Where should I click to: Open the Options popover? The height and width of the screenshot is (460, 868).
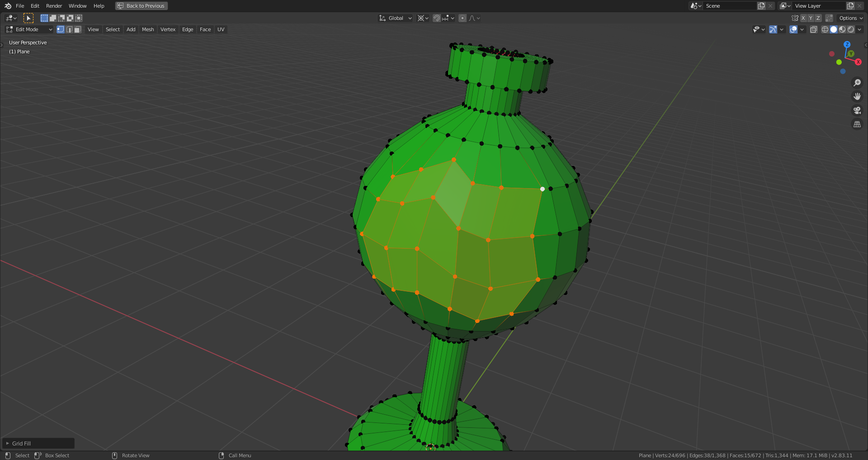click(x=849, y=18)
